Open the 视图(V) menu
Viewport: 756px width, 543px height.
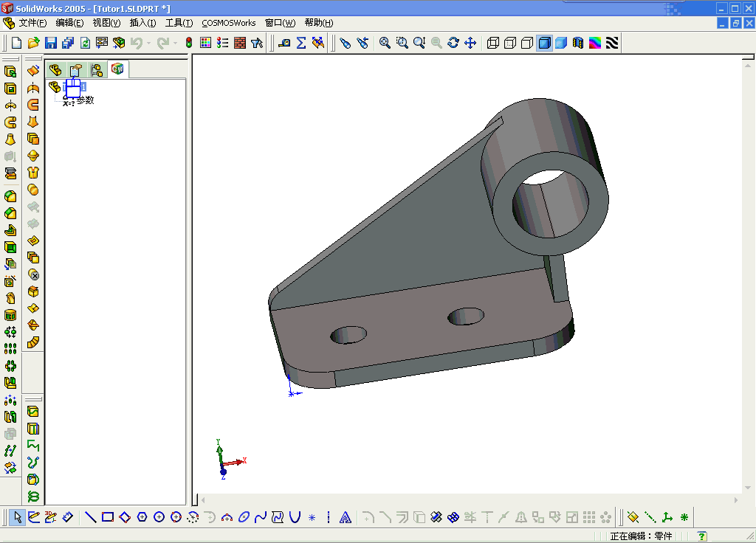pos(106,23)
